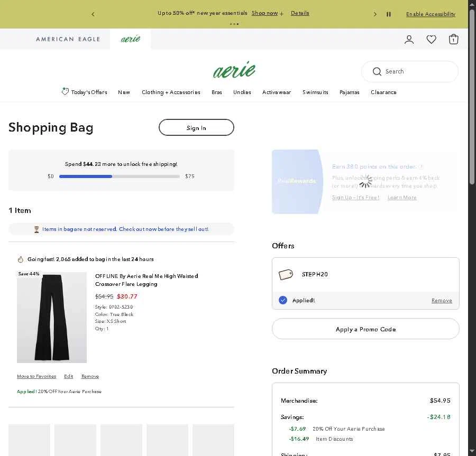The image size is (476, 456).
Task: Switch to Aerie brand tab
Action: click(x=131, y=39)
